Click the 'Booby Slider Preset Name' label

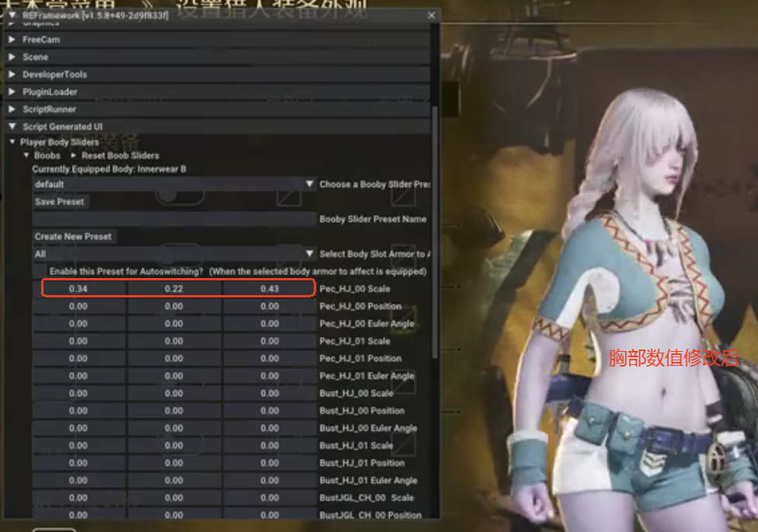coord(374,219)
